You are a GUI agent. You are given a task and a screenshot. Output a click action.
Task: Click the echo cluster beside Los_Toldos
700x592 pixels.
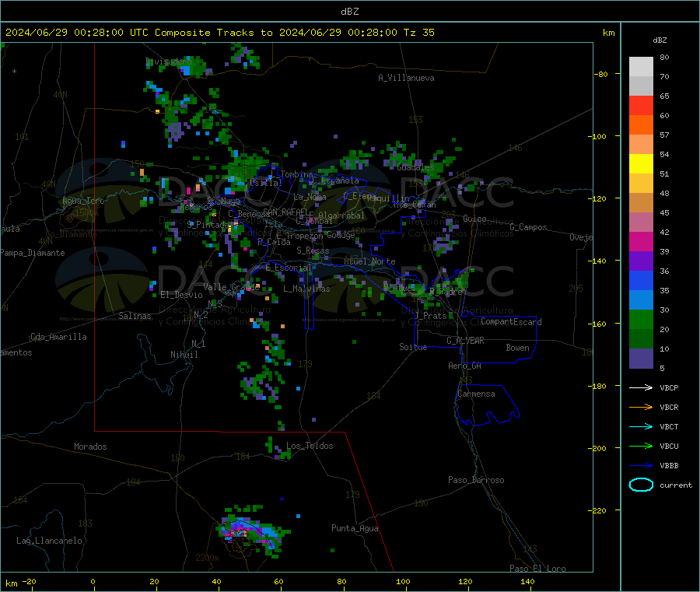pyautogui.click(x=278, y=449)
